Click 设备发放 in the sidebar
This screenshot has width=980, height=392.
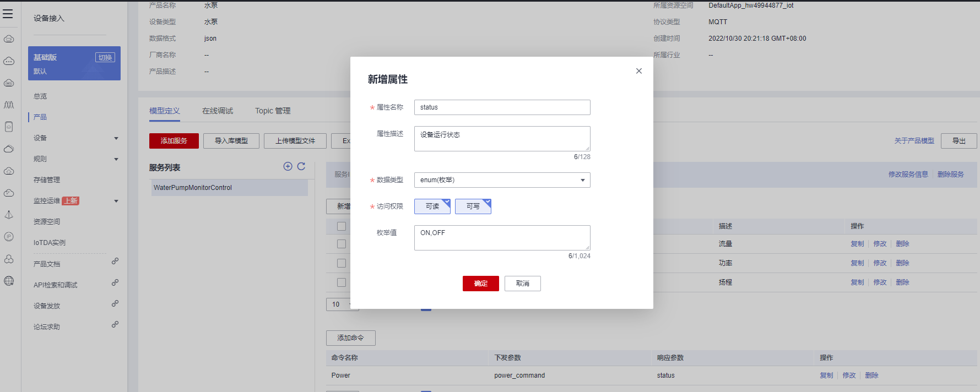tap(47, 306)
